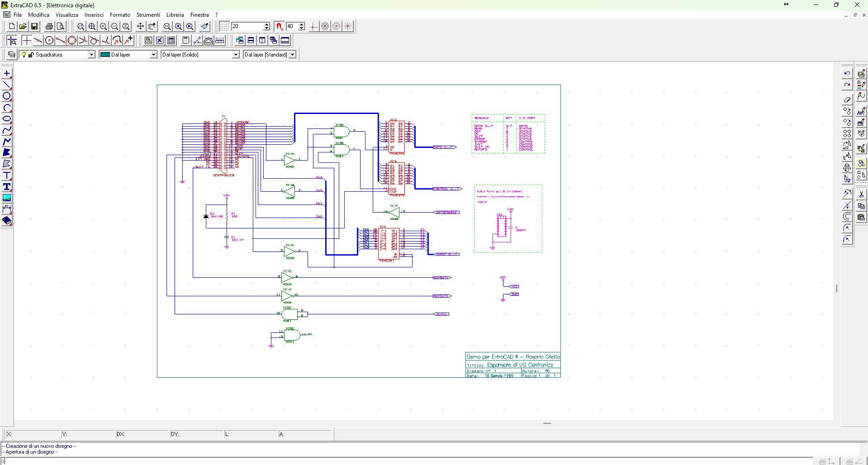This screenshot has height=465, width=868.
Task: Click the Undo arrow icon
Action: [847, 73]
